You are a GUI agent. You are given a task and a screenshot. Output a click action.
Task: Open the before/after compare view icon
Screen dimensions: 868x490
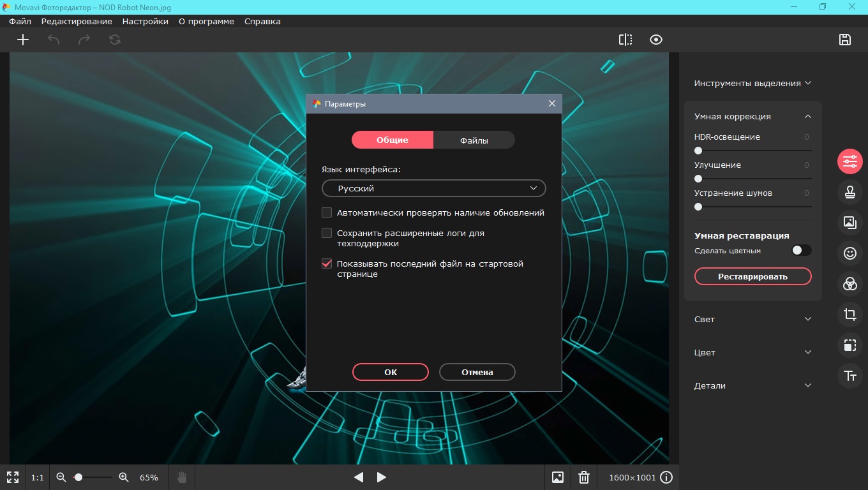pyautogui.click(x=625, y=40)
